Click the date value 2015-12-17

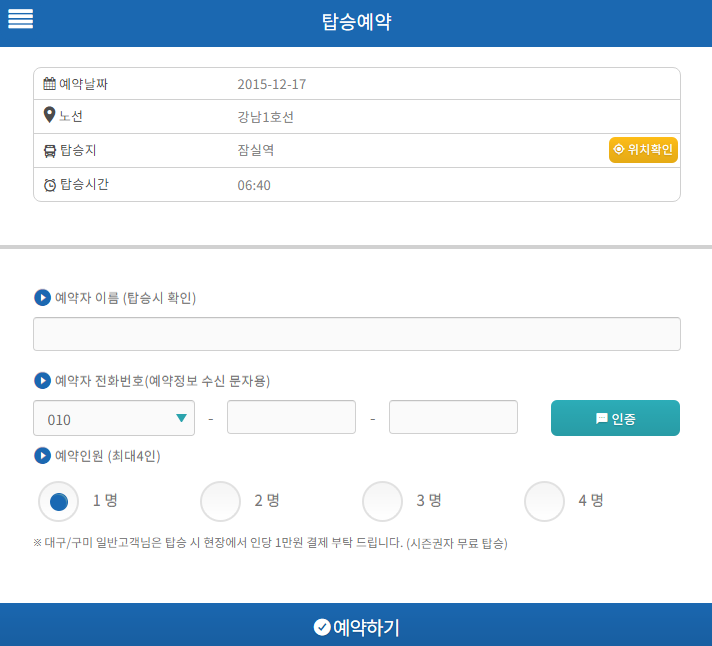coord(272,84)
